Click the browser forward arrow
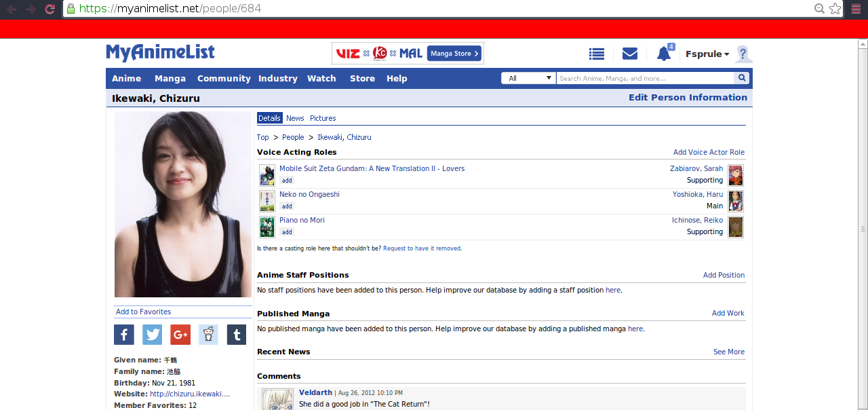Image resolution: width=868 pixels, height=410 pixels. tap(31, 9)
